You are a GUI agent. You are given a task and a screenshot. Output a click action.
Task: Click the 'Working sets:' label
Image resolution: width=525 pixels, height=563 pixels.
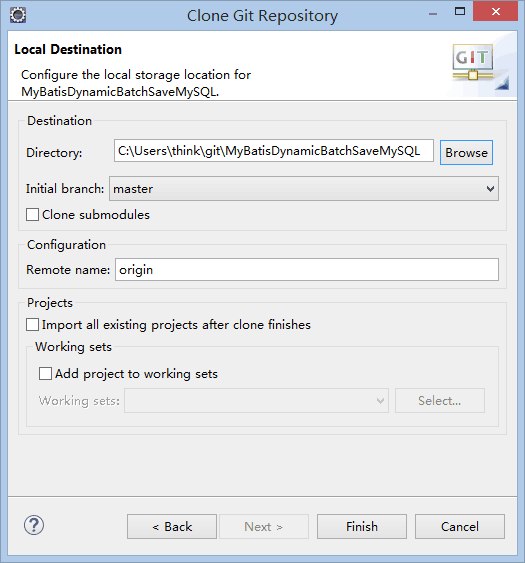[79, 401]
